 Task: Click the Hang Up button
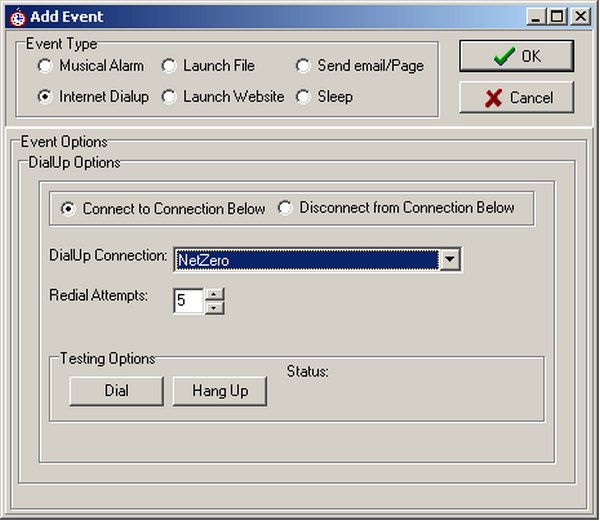(x=220, y=391)
